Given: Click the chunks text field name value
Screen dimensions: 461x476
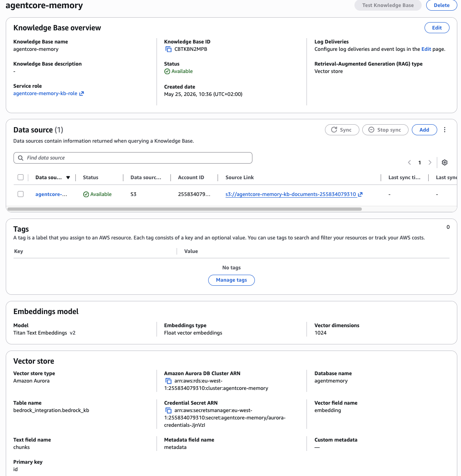Looking at the screenshot, I should click(22, 447).
